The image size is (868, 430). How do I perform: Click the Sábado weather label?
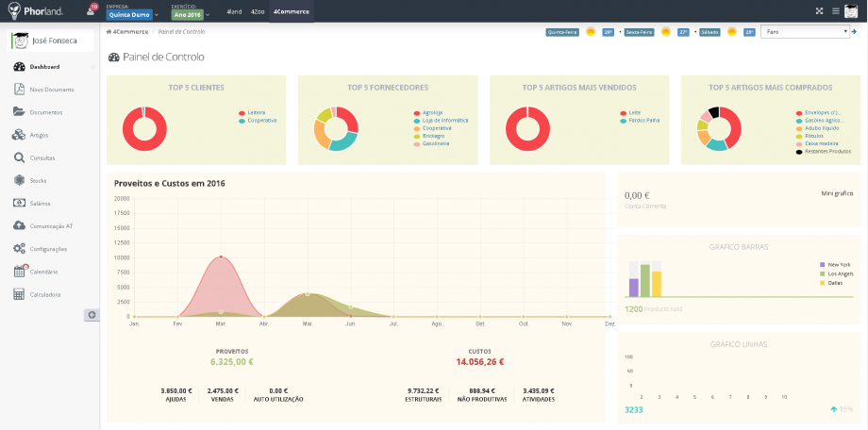point(709,32)
